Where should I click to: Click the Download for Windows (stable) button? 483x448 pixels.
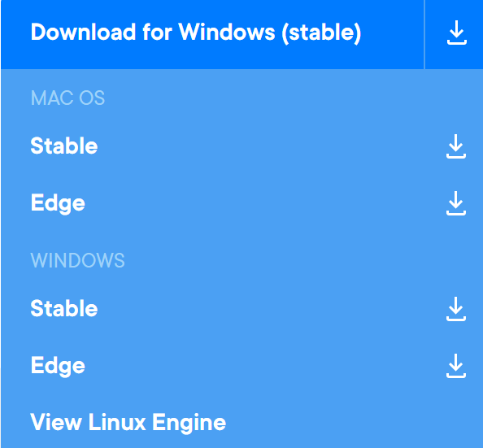pos(212,34)
